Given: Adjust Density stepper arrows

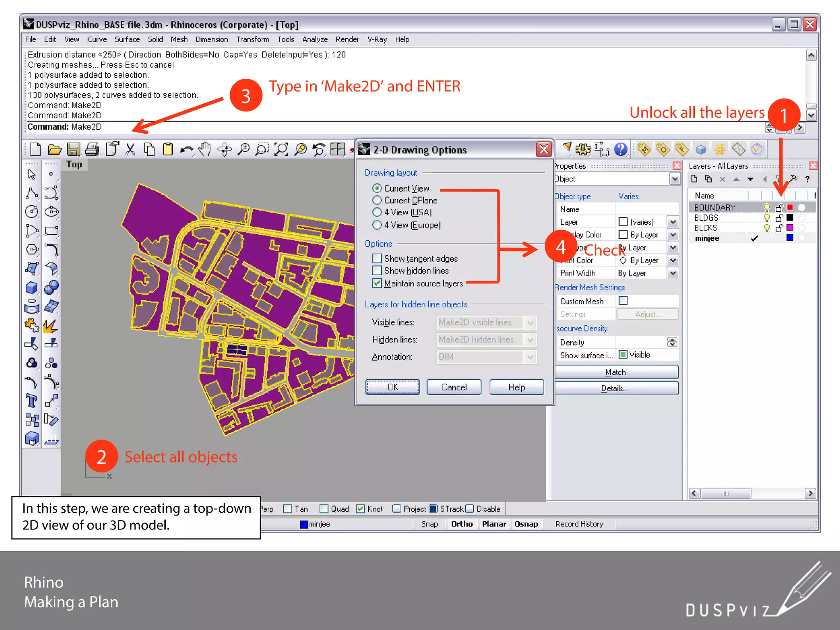Looking at the screenshot, I should pyautogui.click(x=672, y=342).
